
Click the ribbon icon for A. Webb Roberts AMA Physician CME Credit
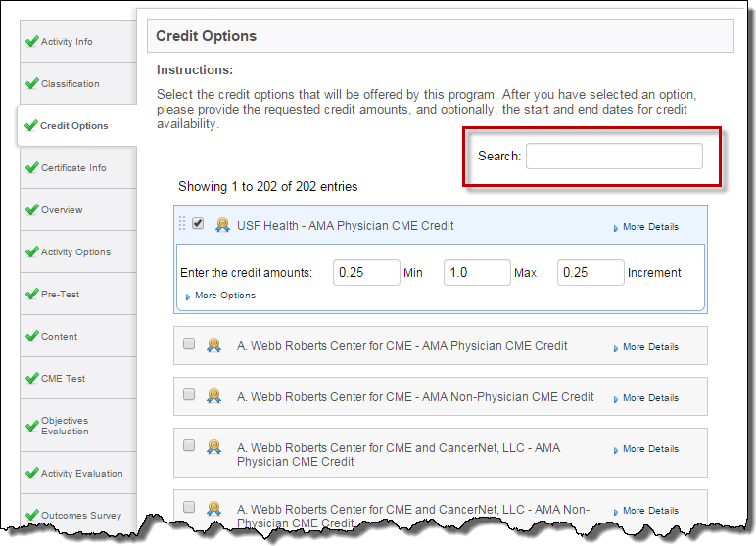pos(213,345)
